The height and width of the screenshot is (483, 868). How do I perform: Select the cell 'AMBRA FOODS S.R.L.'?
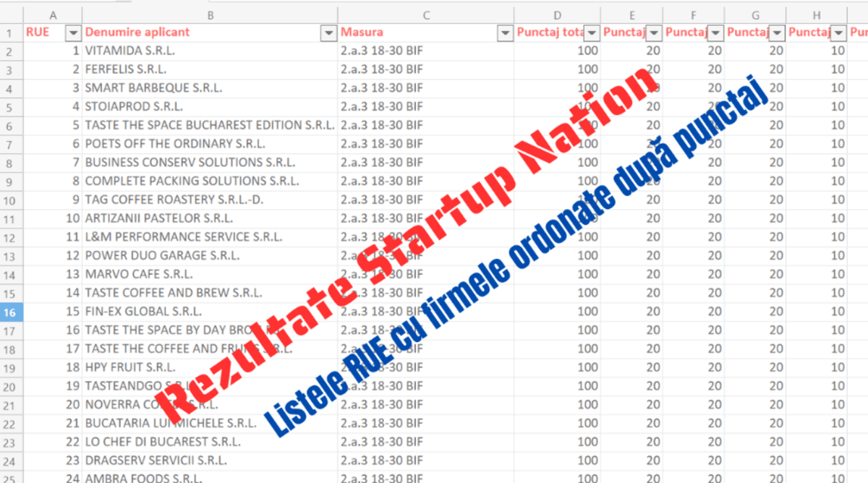click(210, 476)
